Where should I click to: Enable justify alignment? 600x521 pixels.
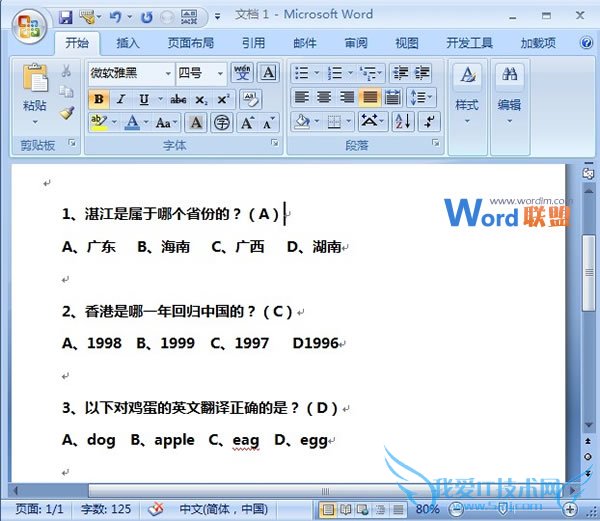370,97
